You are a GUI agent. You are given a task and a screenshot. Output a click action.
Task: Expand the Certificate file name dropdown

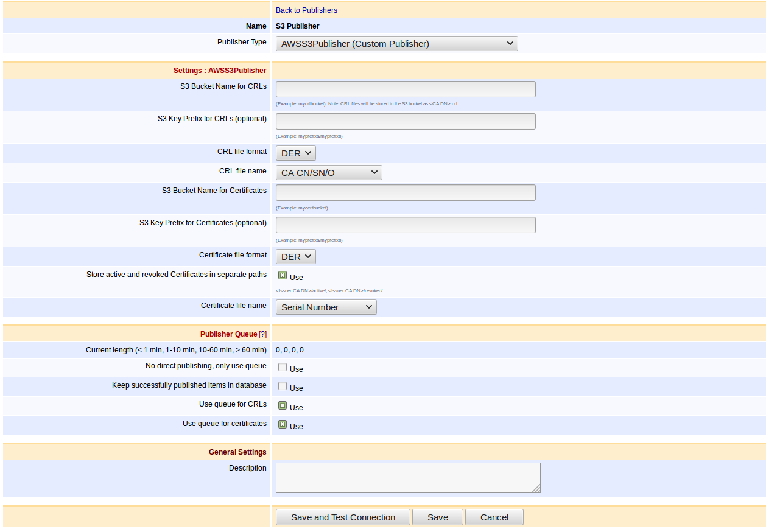[x=326, y=307]
